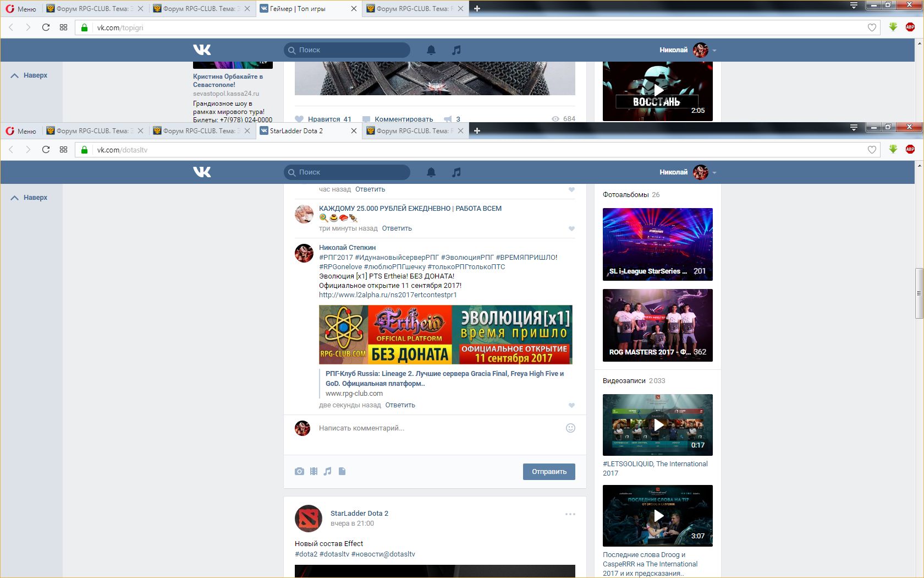Open РПГ-Клуб Russia Lineage 2 link preview

point(444,379)
